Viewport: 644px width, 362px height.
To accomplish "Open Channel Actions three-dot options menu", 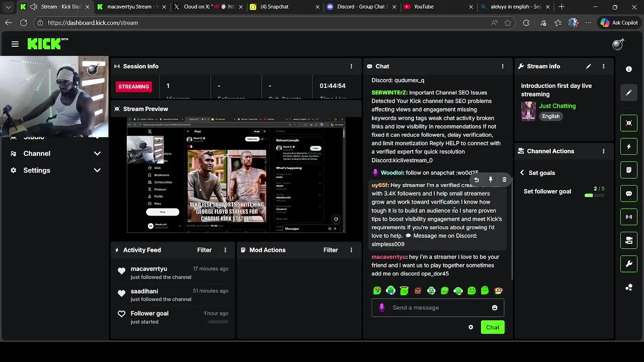I will pyautogui.click(x=603, y=151).
